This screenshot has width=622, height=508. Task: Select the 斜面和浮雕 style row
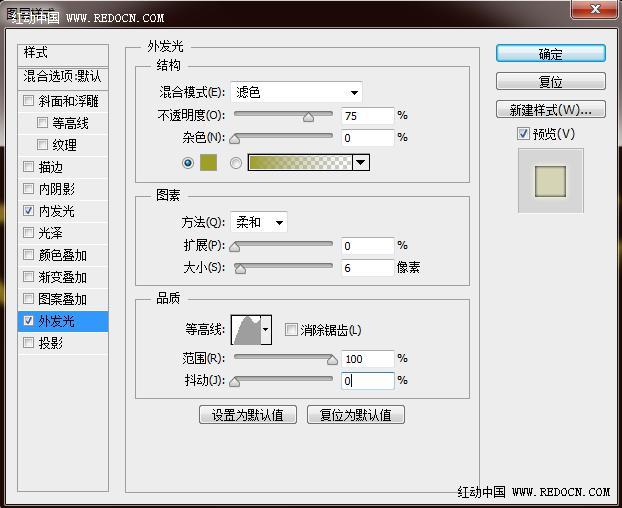[x=63, y=101]
